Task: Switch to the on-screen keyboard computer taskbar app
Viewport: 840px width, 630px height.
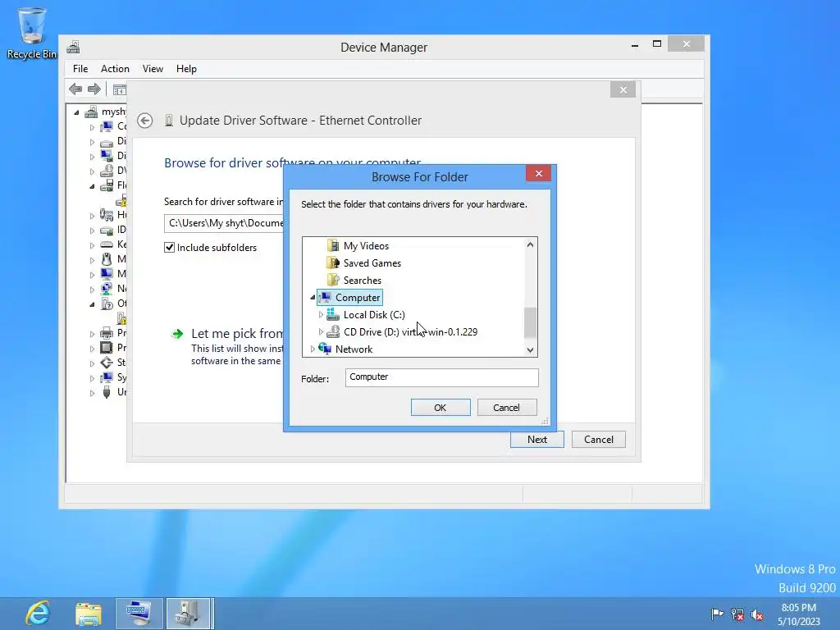Action: (x=139, y=614)
